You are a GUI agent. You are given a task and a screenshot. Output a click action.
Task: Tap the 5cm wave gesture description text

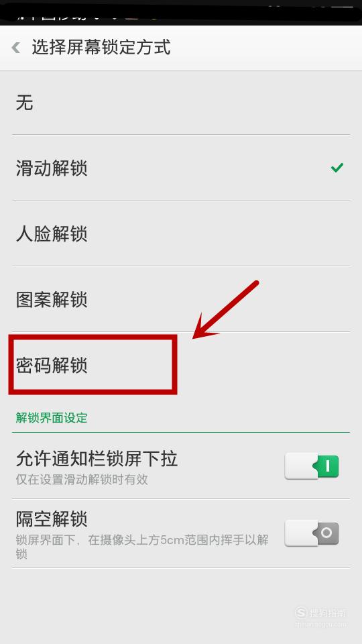(142, 547)
